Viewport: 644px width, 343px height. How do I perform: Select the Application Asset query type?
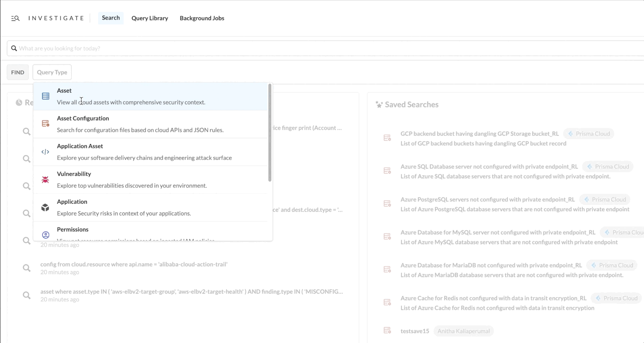point(151,152)
